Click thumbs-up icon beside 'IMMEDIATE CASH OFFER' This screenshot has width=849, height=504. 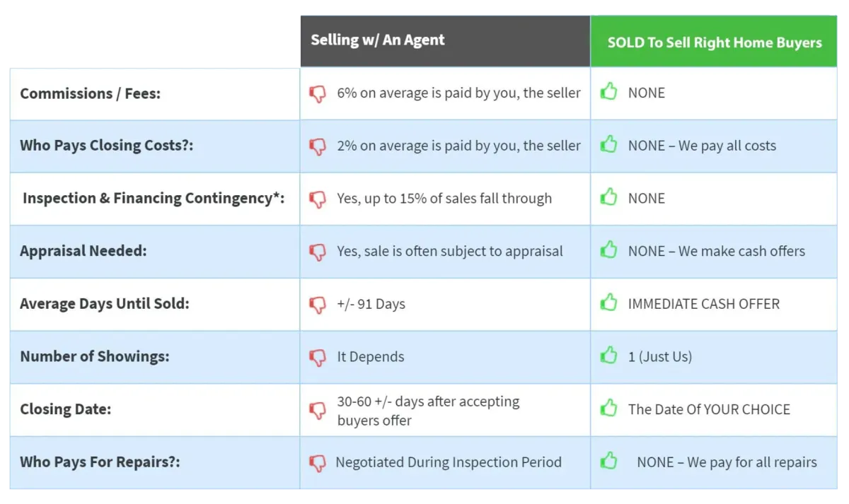[608, 303]
